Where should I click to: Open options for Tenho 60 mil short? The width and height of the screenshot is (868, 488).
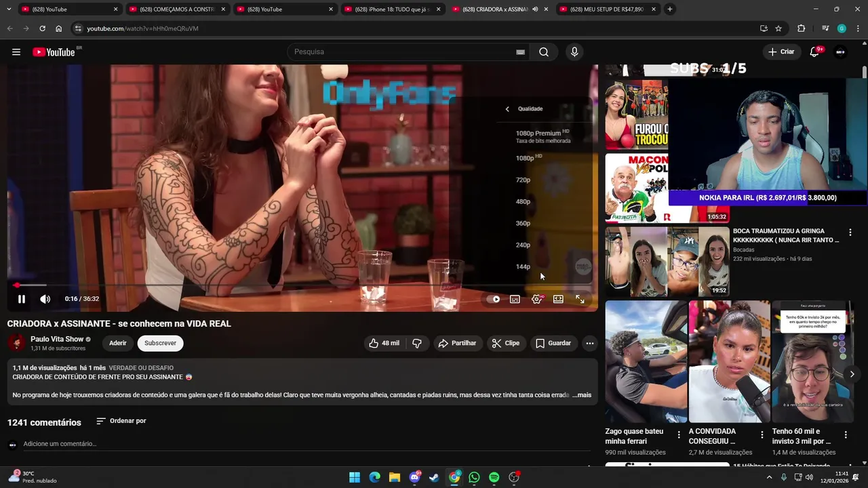[x=846, y=434]
